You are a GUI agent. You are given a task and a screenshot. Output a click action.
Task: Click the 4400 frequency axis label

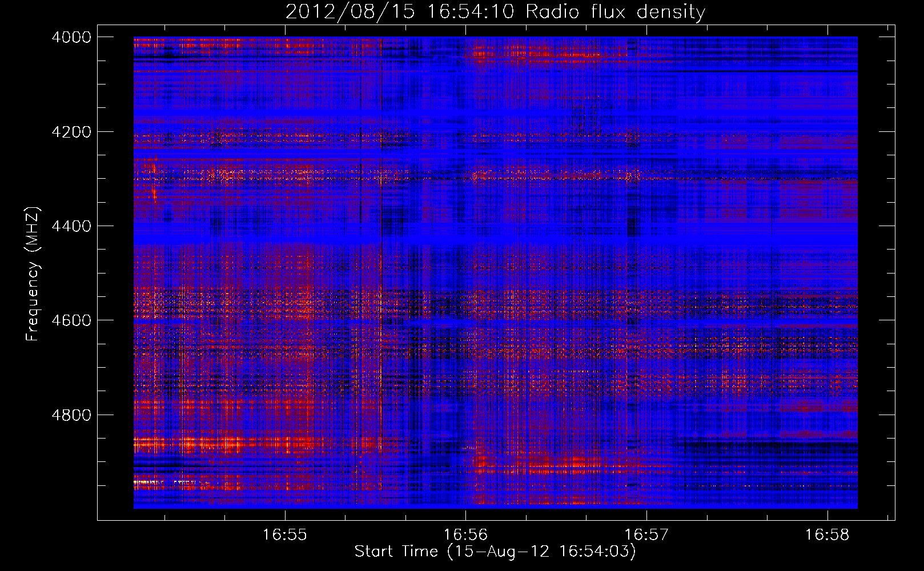71,226
